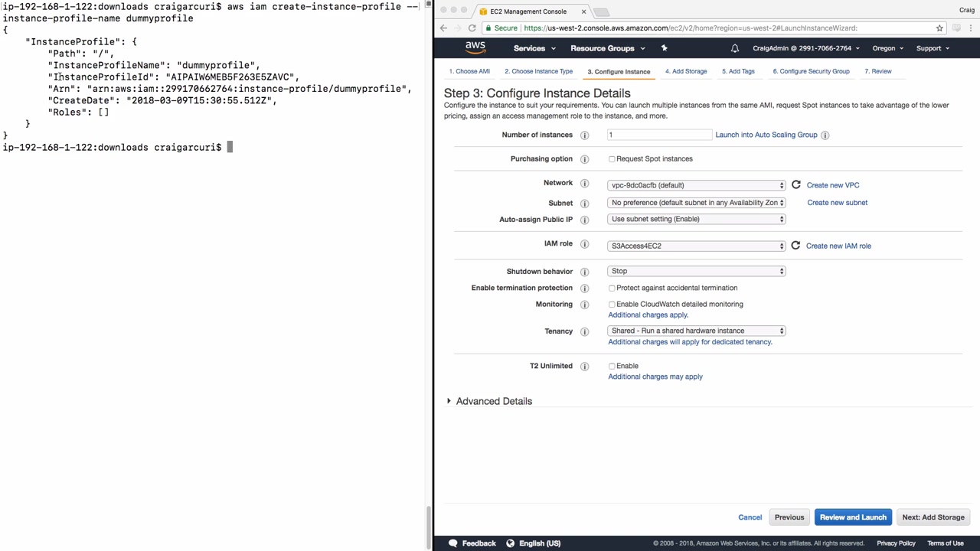Show info for Enable termination protection
The width and height of the screenshot is (980, 551).
click(584, 289)
